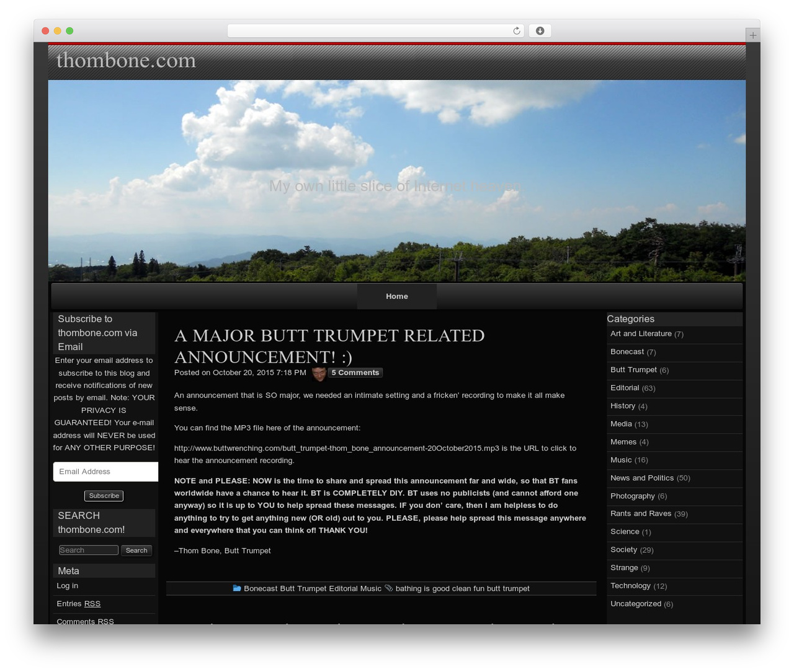Browse the History category
The width and height of the screenshot is (794, 672).
pos(623,405)
